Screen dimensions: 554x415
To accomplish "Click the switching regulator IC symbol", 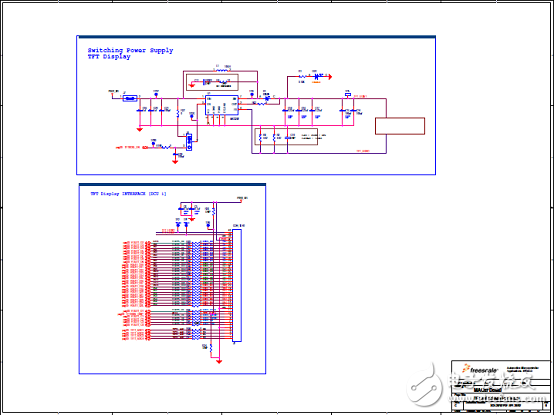I will [x=222, y=105].
